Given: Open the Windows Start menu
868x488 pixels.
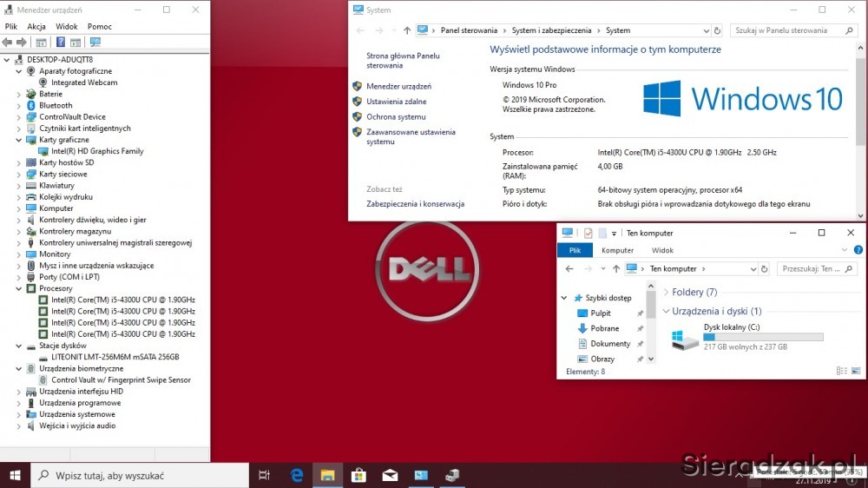Looking at the screenshot, I should pos(15,475).
